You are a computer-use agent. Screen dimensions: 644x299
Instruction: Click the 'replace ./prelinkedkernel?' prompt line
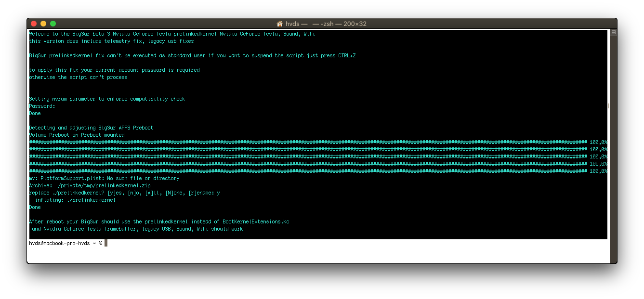click(124, 193)
